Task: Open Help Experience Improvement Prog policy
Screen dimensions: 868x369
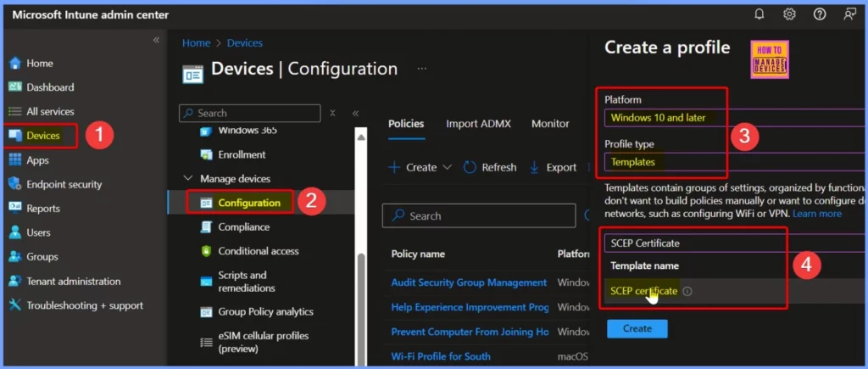Action: pyautogui.click(x=470, y=307)
